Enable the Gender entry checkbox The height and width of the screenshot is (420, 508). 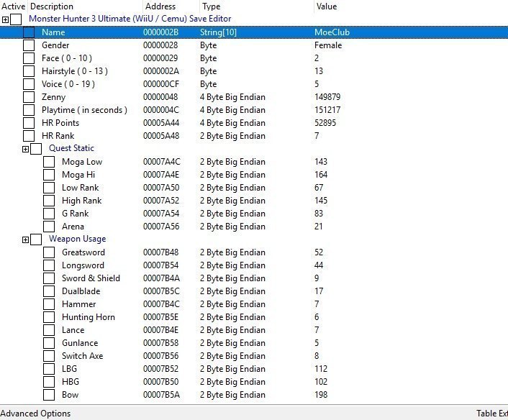29,45
